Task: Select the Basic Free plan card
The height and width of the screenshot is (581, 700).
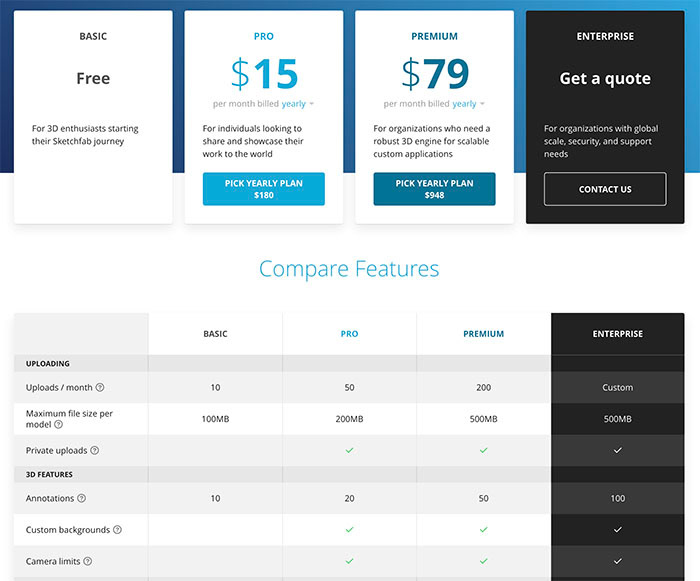Action: (x=93, y=117)
